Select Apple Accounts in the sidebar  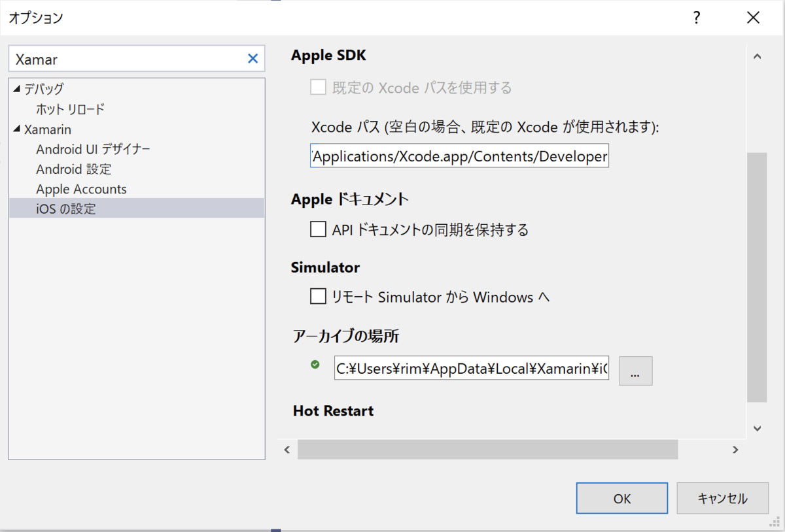pyautogui.click(x=80, y=189)
